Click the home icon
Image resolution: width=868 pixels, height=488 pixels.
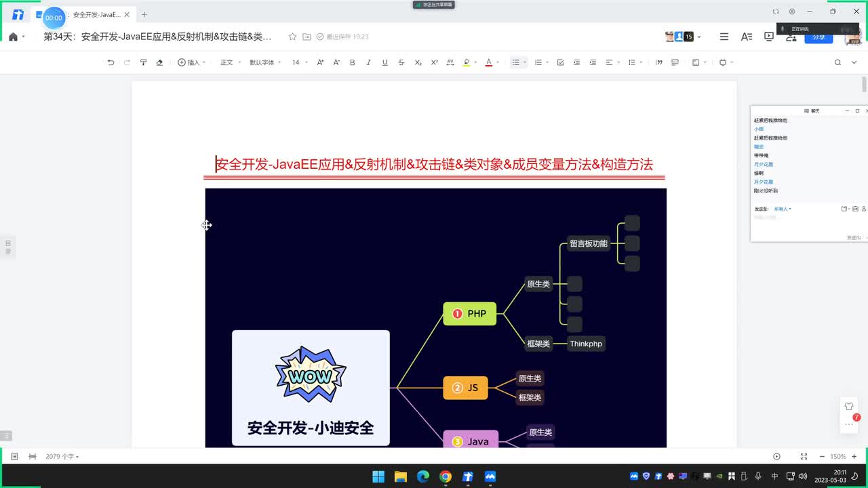[x=13, y=37]
